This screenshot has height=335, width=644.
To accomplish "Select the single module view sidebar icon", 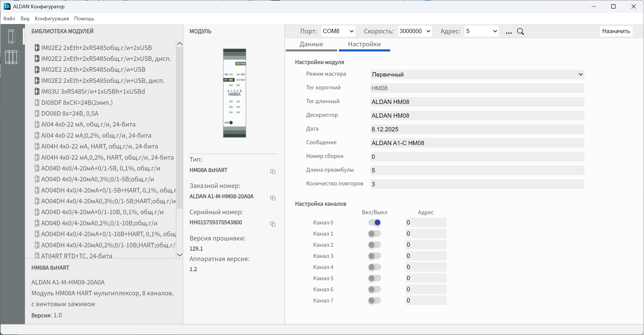I will (12, 36).
